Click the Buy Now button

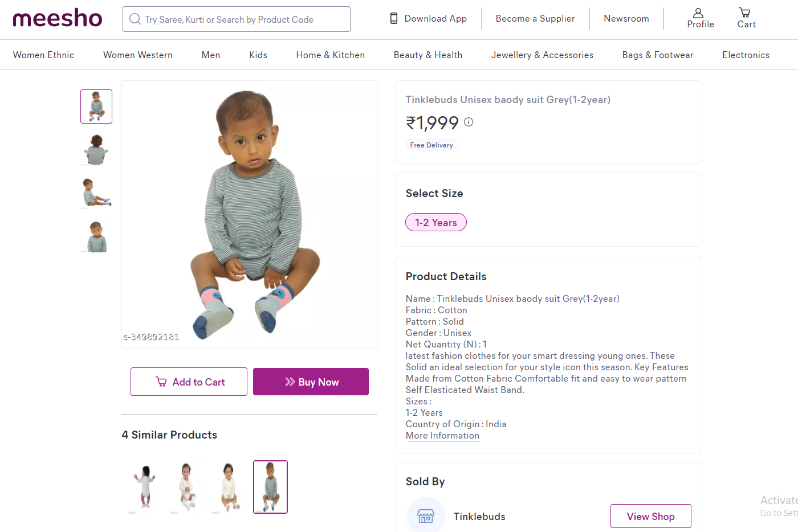[x=311, y=382]
